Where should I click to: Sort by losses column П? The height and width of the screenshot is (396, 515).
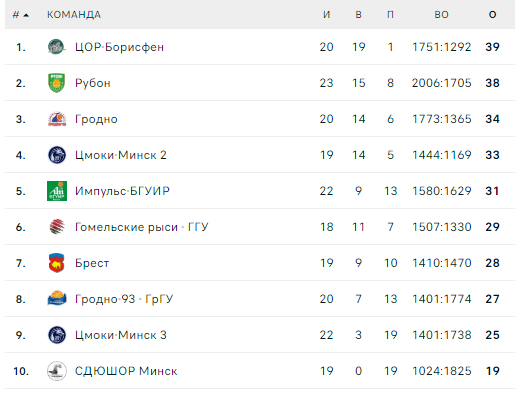pyautogui.click(x=390, y=15)
